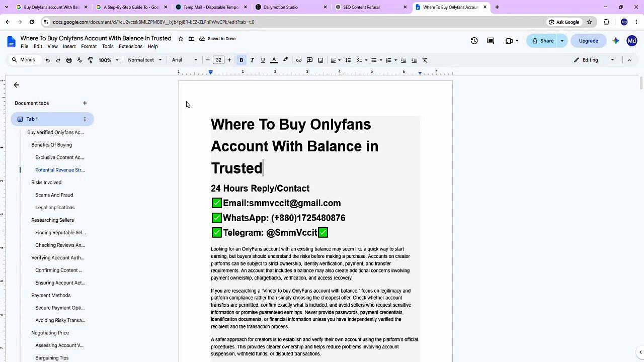
Task: Click the Gemini sparkle icon
Action: click(616, 41)
